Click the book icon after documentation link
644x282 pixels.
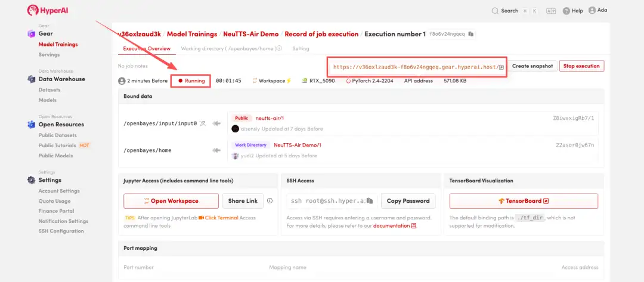point(414,226)
